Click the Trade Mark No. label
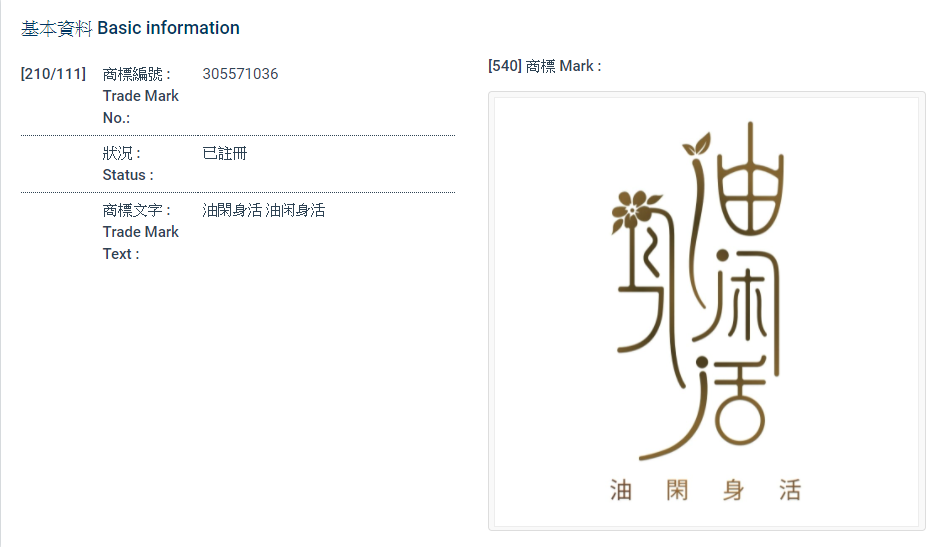This screenshot has height=547, width=944. 140,96
